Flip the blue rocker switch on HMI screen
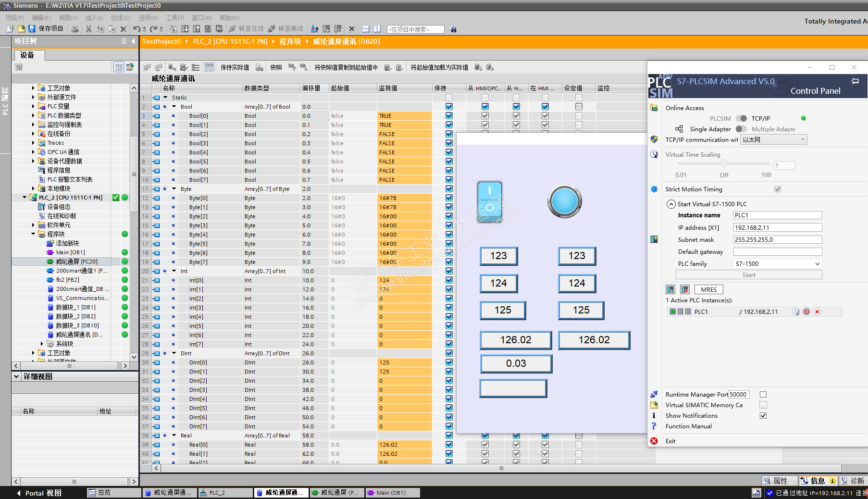This screenshot has height=499, width=868. coord(489,202)
